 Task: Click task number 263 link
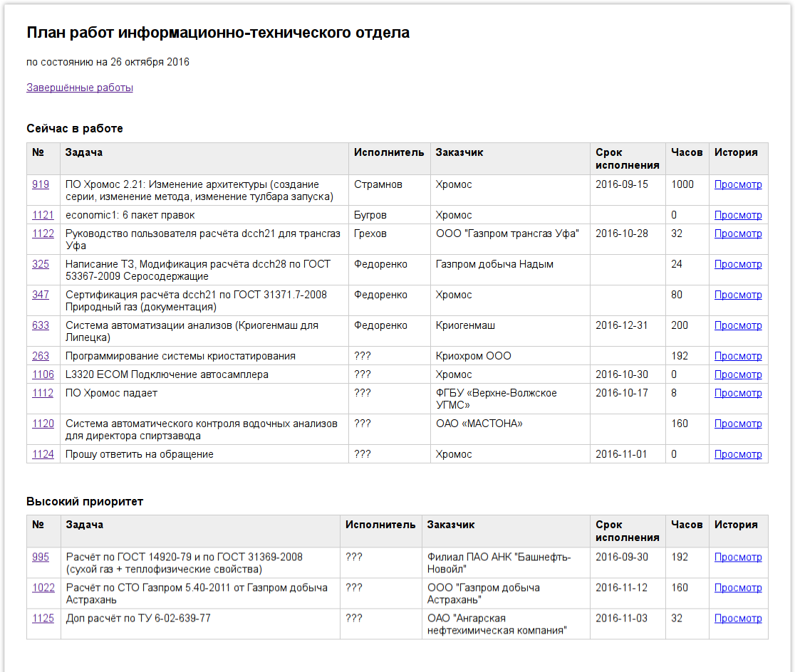point(41,356)
